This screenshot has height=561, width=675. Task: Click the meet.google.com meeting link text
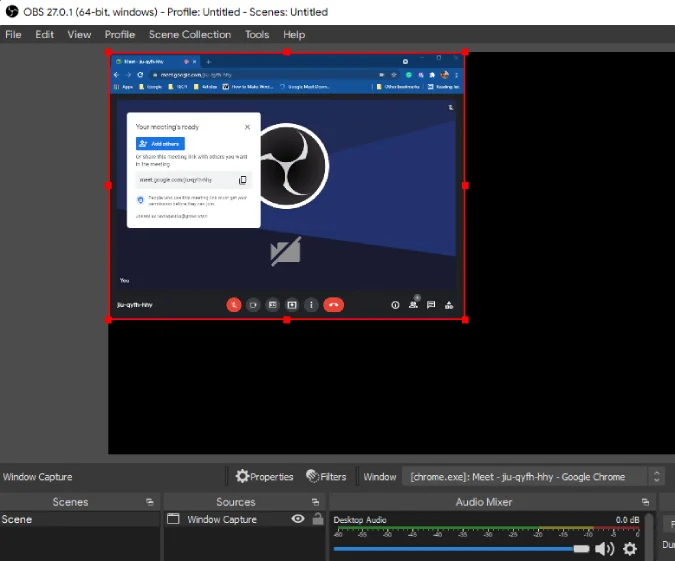coord(176,180)
